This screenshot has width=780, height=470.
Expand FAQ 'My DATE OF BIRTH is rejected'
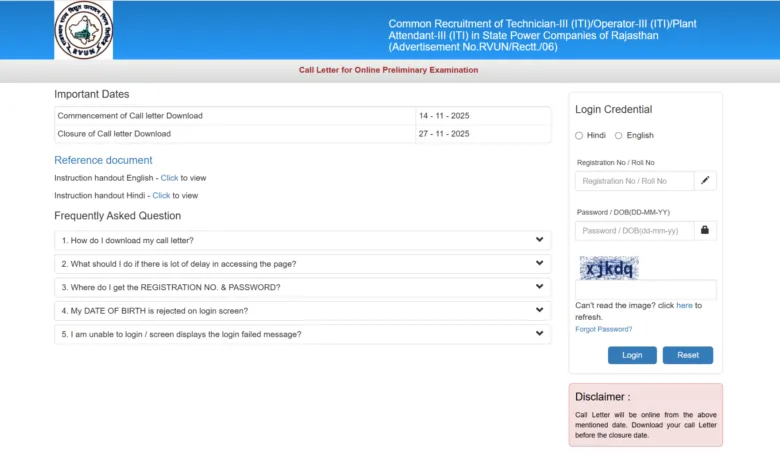(x=302, y=310)
